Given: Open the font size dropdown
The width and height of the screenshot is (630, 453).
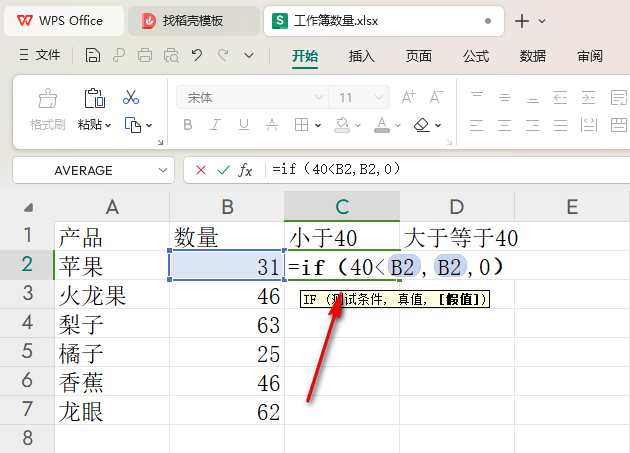Looking at the screenshot, I should tap(378, 97).
